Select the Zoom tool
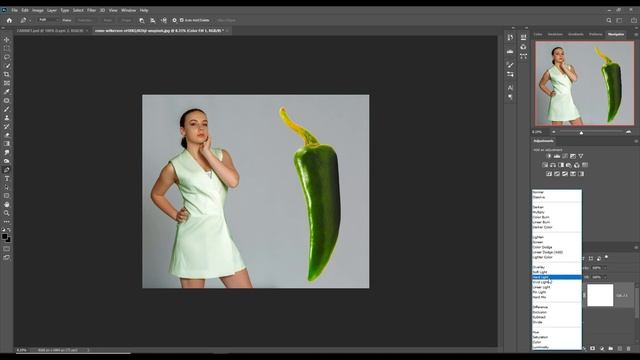The height and width of the screenshot is (360, 640). (7, 213)
